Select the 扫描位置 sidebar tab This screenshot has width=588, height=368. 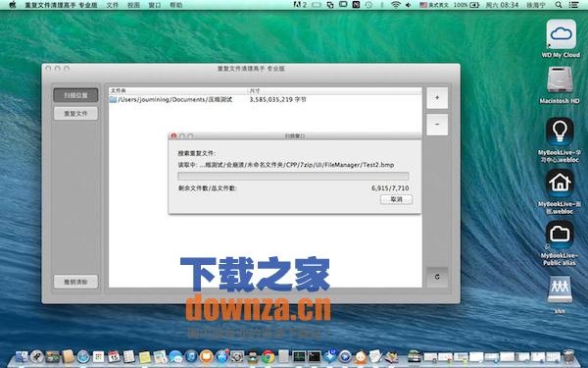click(75, 95)
